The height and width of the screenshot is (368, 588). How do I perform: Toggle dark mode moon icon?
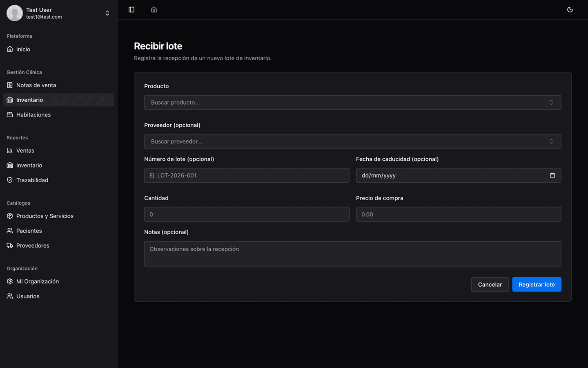pyautogui.click(x=570, y=10)
